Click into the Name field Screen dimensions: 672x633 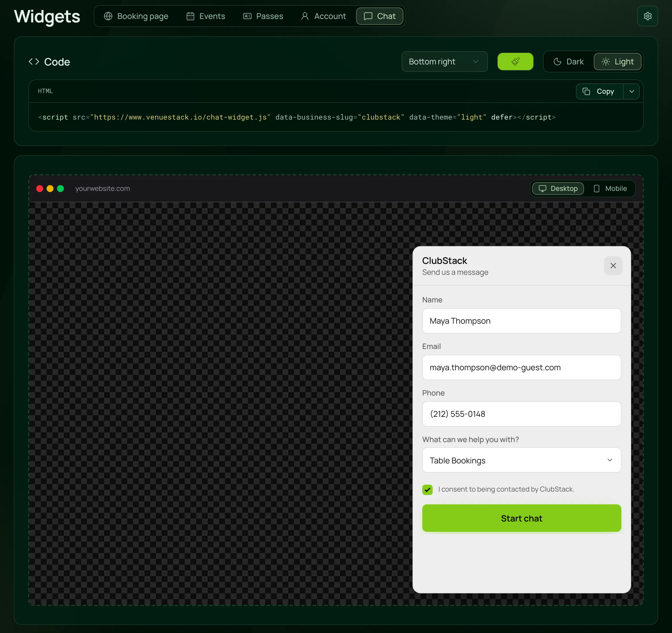pos(521,321)
